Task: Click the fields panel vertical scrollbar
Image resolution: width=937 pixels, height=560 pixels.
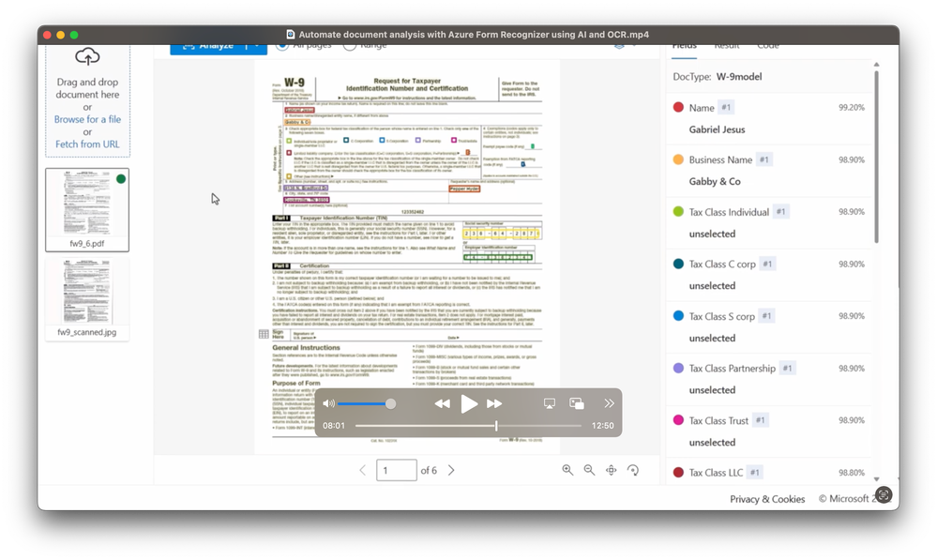Action: pyautogui.click(x=877, y=158)
